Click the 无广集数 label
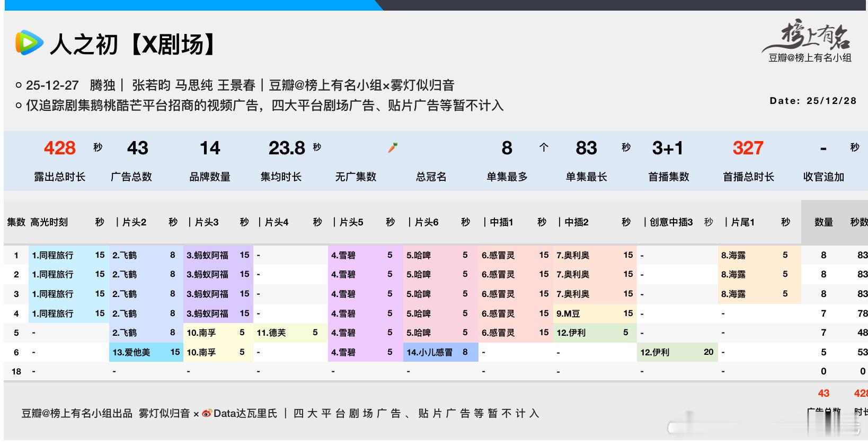 point(356,177)
